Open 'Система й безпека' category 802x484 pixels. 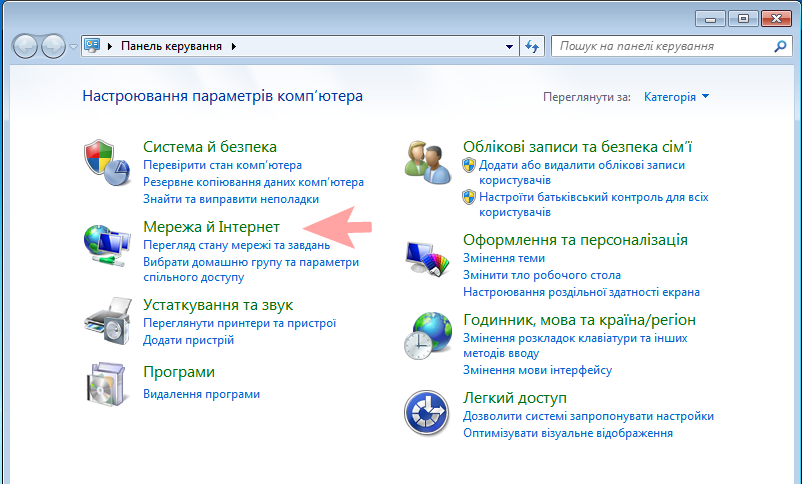coord(210,147)
